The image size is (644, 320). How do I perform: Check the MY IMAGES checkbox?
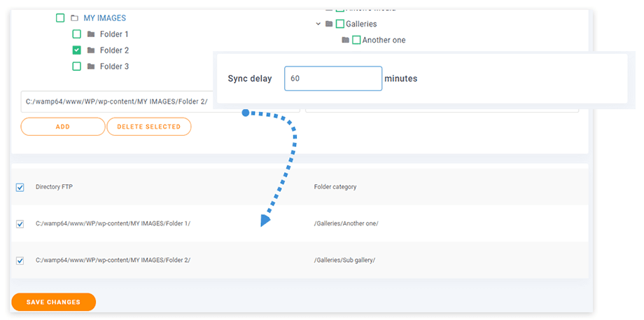click(x=60, y=18)
